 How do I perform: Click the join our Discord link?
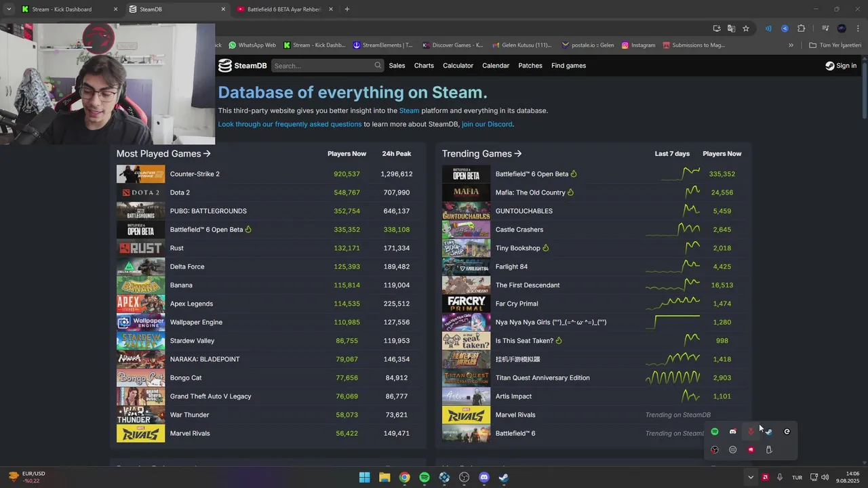[487, 124]
